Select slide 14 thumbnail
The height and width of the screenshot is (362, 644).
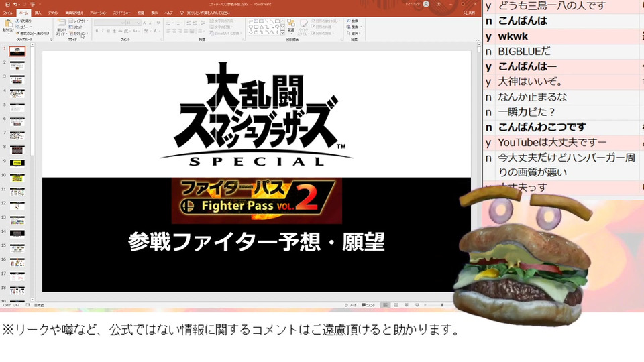(x=17, y=234)
